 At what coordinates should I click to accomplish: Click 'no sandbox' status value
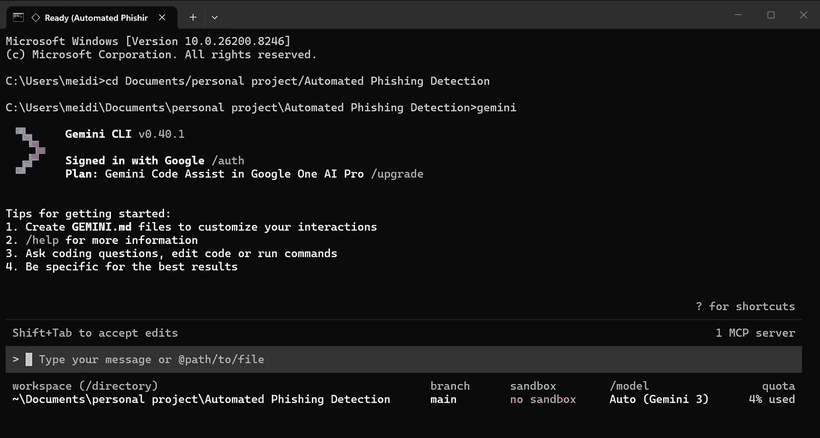(x=543, y=399)
